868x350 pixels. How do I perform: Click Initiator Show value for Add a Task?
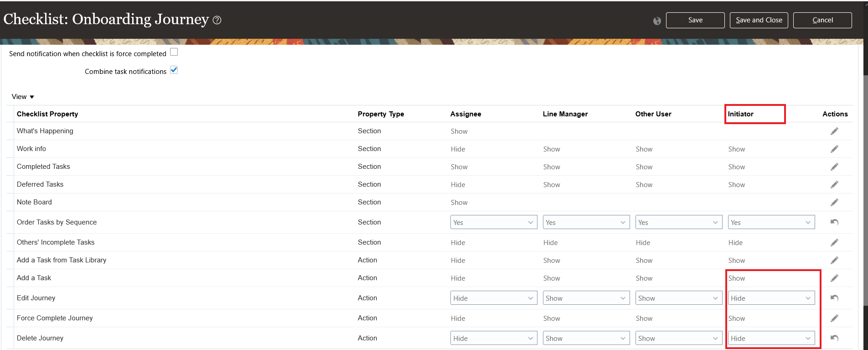(x=737, y=278)
